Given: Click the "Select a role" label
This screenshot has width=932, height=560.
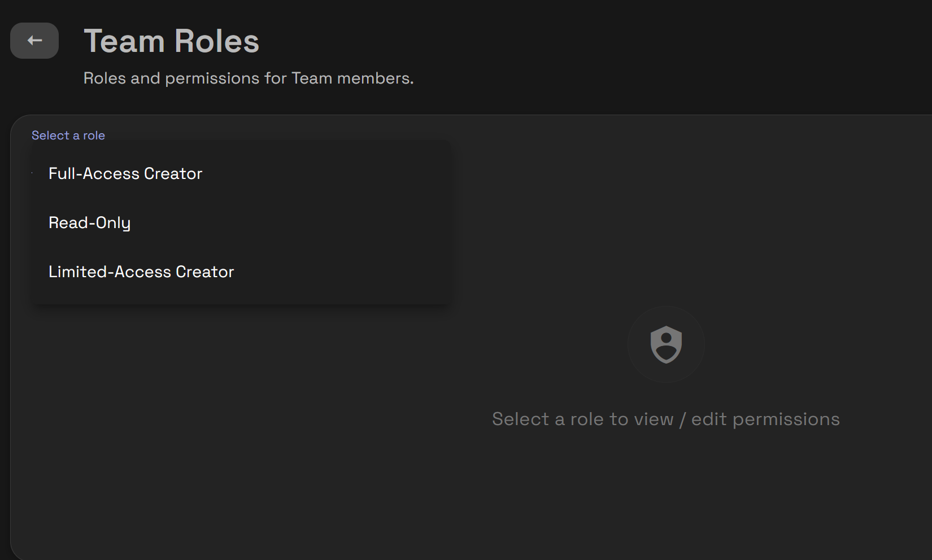Looking at the screenshot, I should [68, 135].
